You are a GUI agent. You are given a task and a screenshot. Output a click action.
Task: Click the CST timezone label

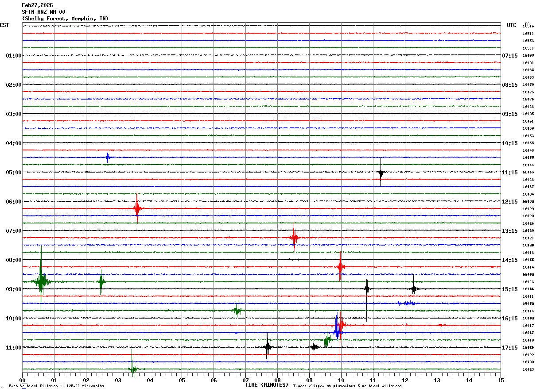4,25
